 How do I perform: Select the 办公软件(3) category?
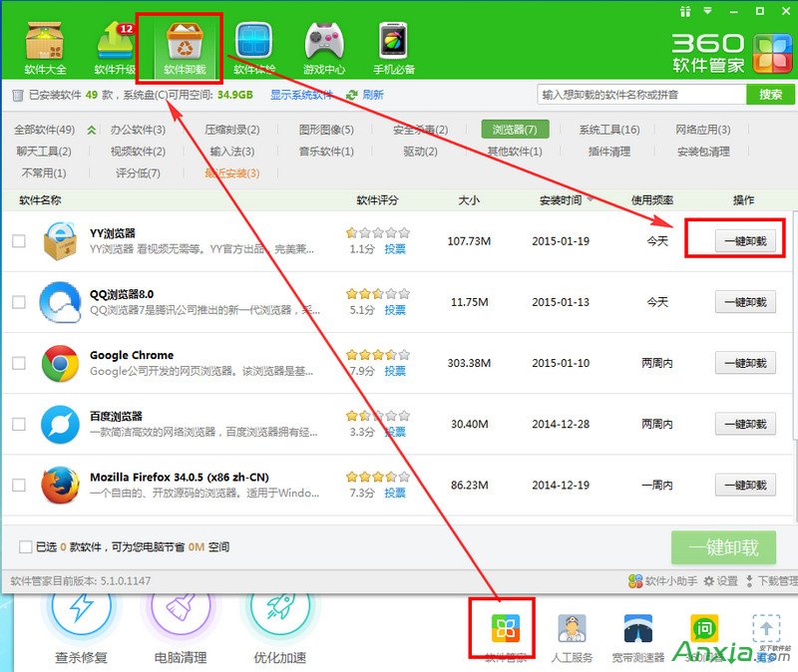138,130
